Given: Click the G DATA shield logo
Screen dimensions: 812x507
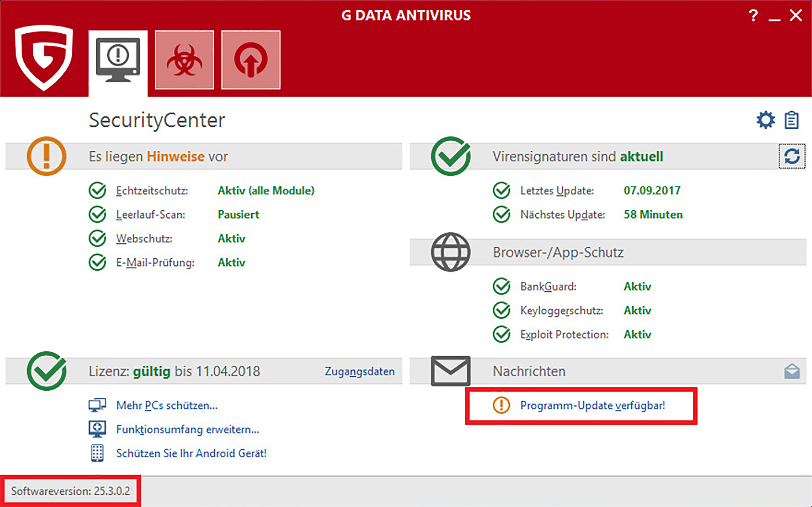Looking at the screenshot, I should click(44, 57).
